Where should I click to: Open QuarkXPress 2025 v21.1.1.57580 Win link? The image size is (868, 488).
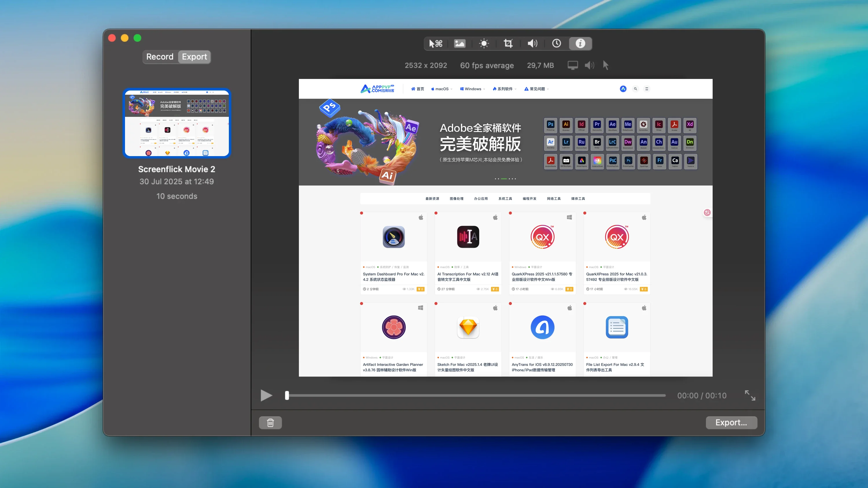coord(542,277)
